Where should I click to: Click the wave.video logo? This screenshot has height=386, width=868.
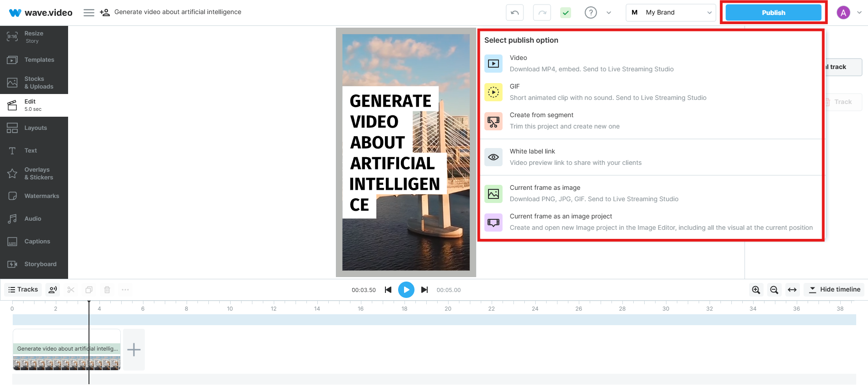[41, 13]
